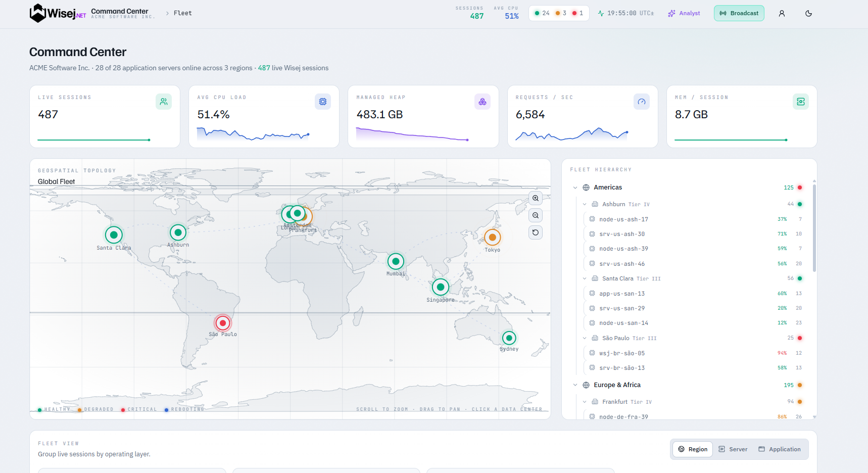Click the Avg CPU Load sparkline chart
Screen dimensions: 868x473
coord(253,134)
